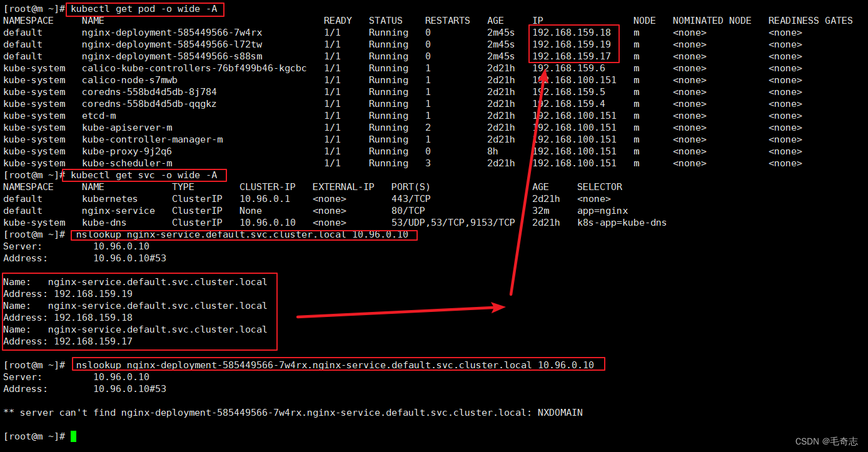Click the 32m age of nginx-service
Viewport: 868px width, 452px height.
pos(541,211)
